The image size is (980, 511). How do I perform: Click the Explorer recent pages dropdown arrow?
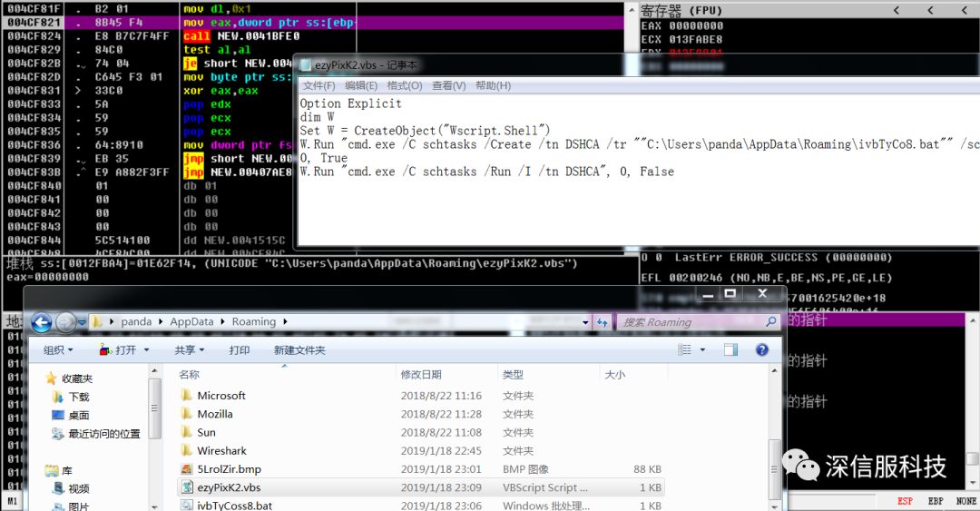tap(82, 322)
